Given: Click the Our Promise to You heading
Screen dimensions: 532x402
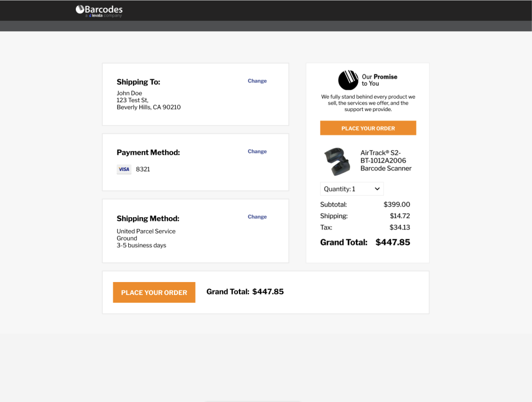Looking at the screenshot, I should (379, 80).
